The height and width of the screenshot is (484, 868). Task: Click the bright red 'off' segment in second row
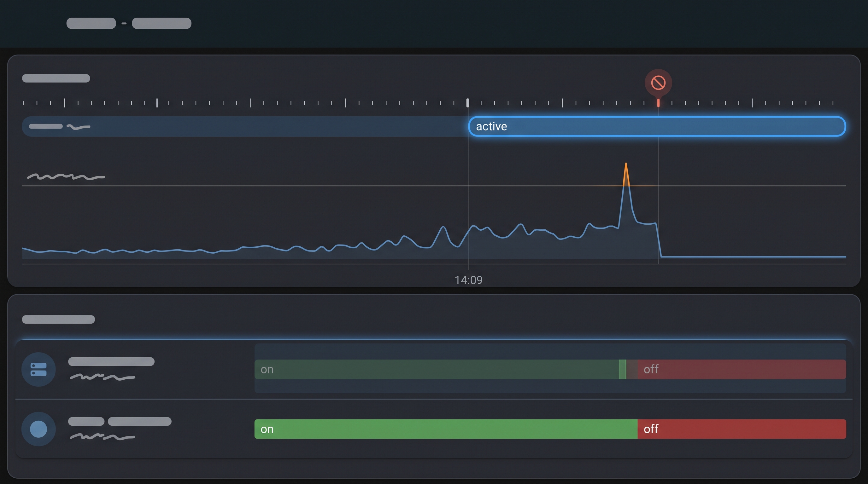pos(742,429)
